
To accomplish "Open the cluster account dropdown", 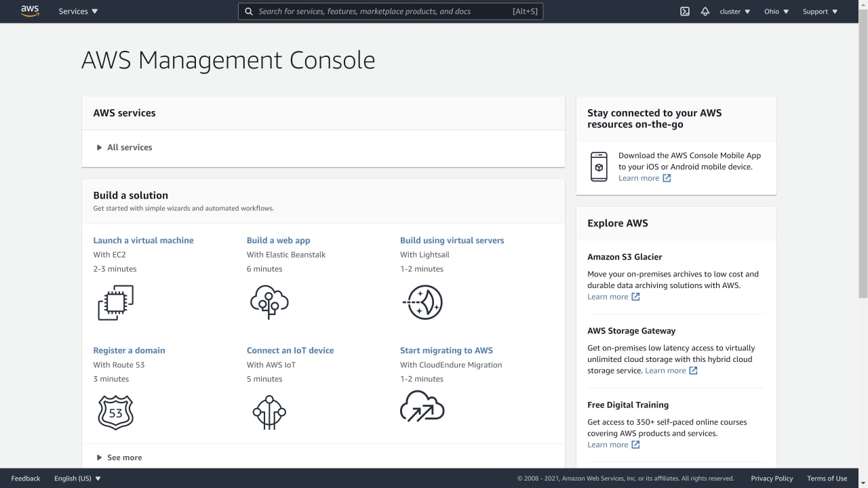I will pyautogui.click(x=735, y=12).
